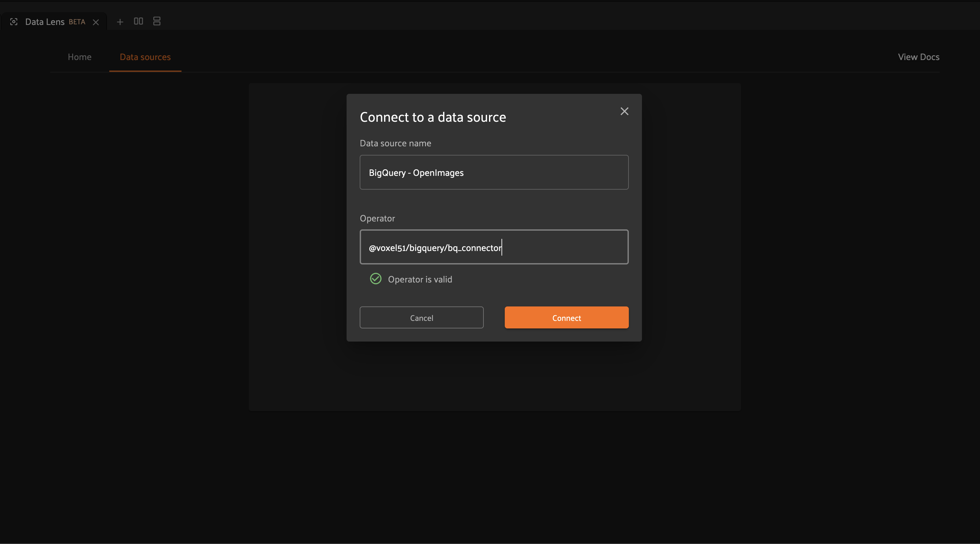Focus the Data source name field

click(494, 172)
